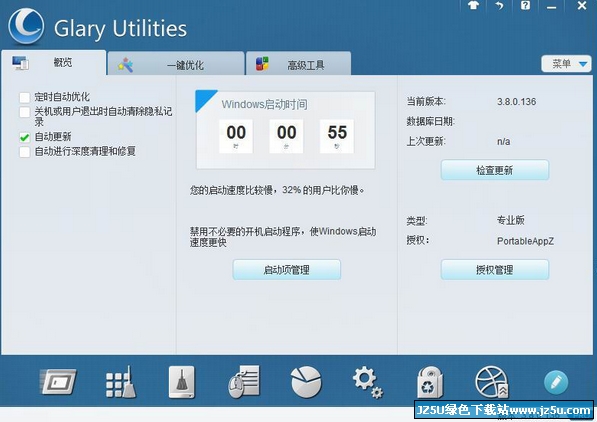The image size is (597, 422).
Task: Click the 当前版本 label
Action: tap(426, 102)
